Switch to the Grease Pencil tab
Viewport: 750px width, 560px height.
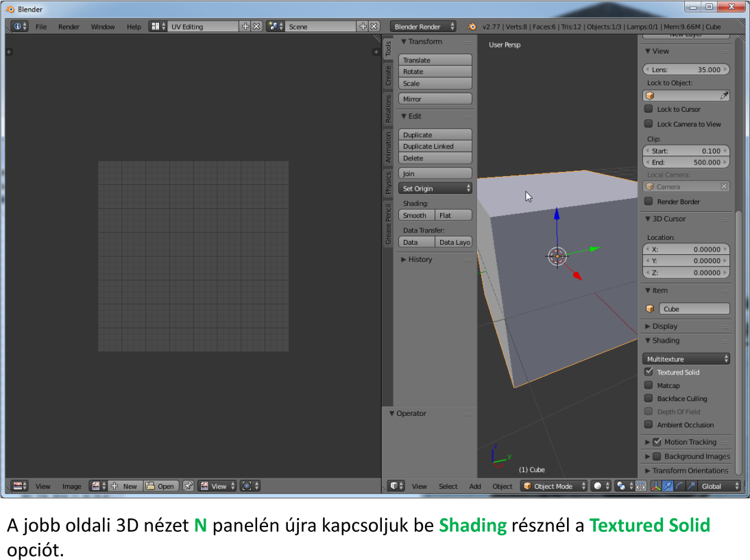(389, 224)
